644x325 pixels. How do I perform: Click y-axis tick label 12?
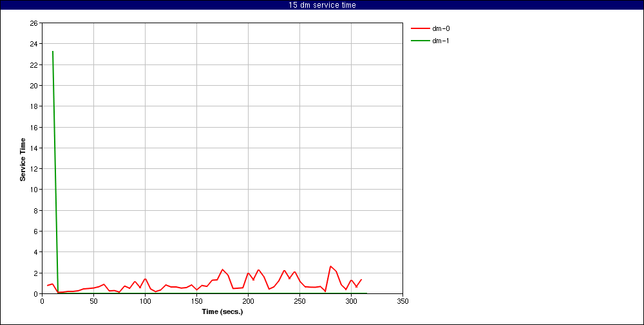coord(33,169)
